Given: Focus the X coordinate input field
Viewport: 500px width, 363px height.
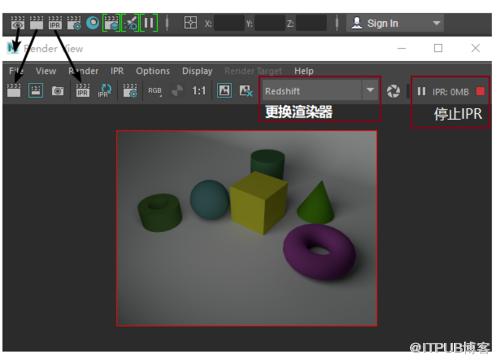Looking at the screenshot, I should tap(229, 23).
